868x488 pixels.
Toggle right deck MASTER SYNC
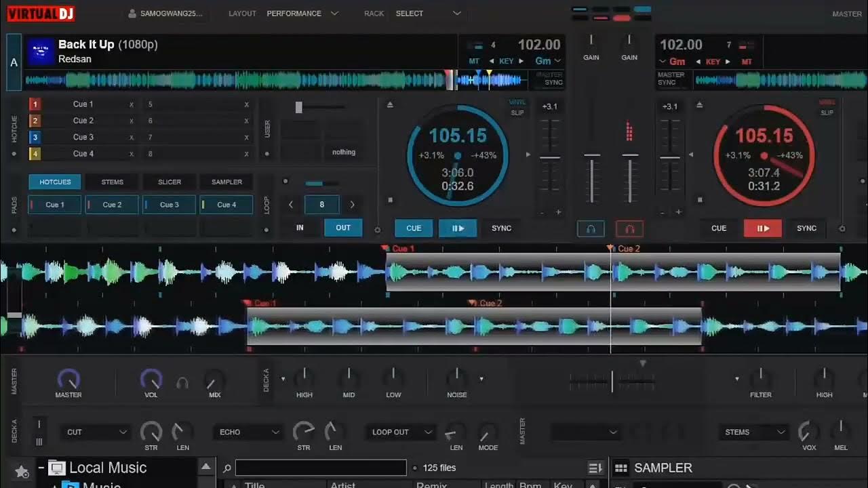(671, 79)
